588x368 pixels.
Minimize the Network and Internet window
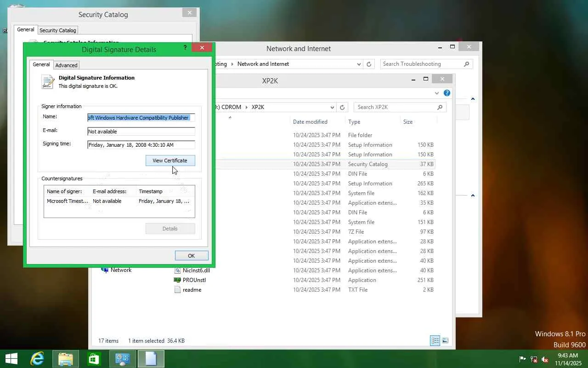[441, 47]
